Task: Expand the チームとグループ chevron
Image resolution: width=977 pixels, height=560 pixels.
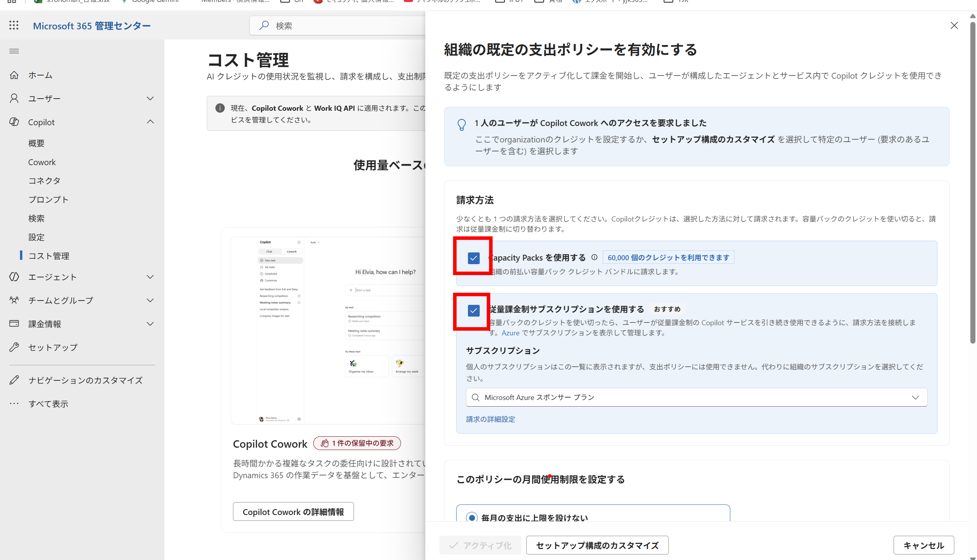Action: click(x=150, y=300)
